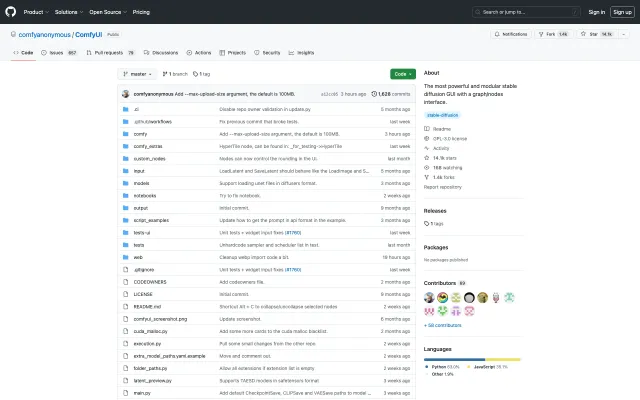Viewport: 640px width, 400px height.
Task: Click the search or jump to field
Action: (x=526, y=12)
